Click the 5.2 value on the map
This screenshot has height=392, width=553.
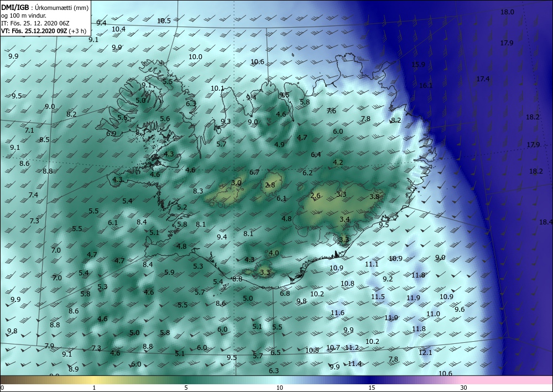click(x=182, y=207)
